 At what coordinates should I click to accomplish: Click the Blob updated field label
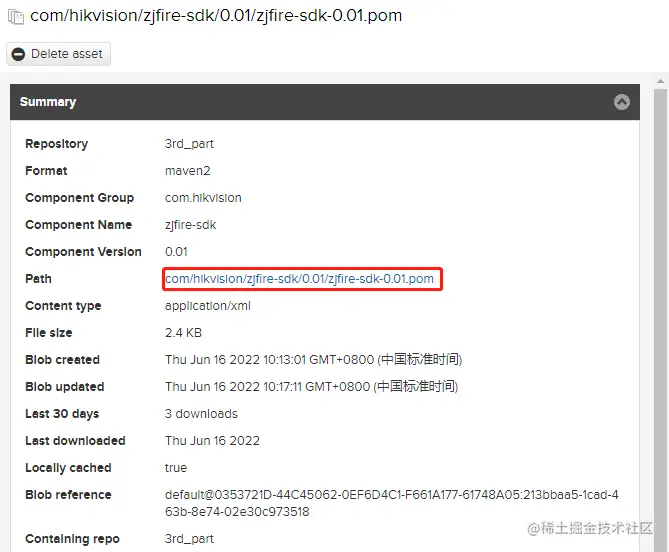coord(64,386)
